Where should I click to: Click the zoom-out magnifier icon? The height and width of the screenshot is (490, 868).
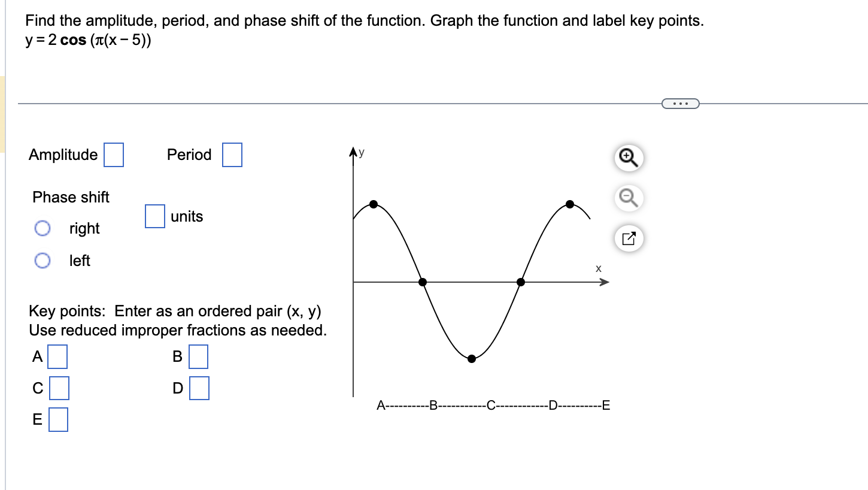click(628, 199)
